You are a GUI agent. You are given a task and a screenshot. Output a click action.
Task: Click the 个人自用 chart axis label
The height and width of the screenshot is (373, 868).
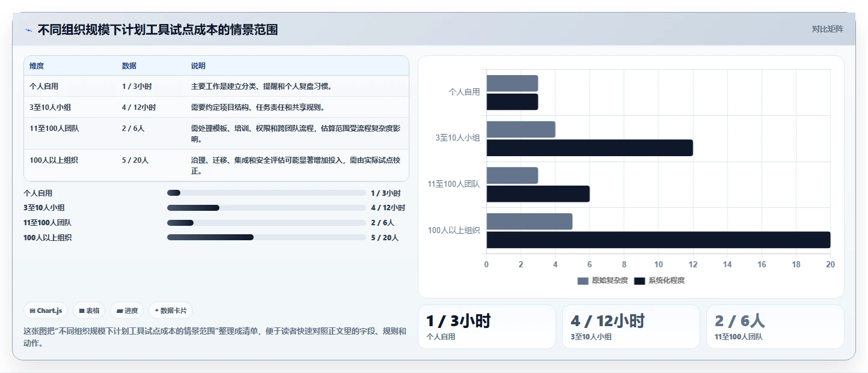pos(465,92)
